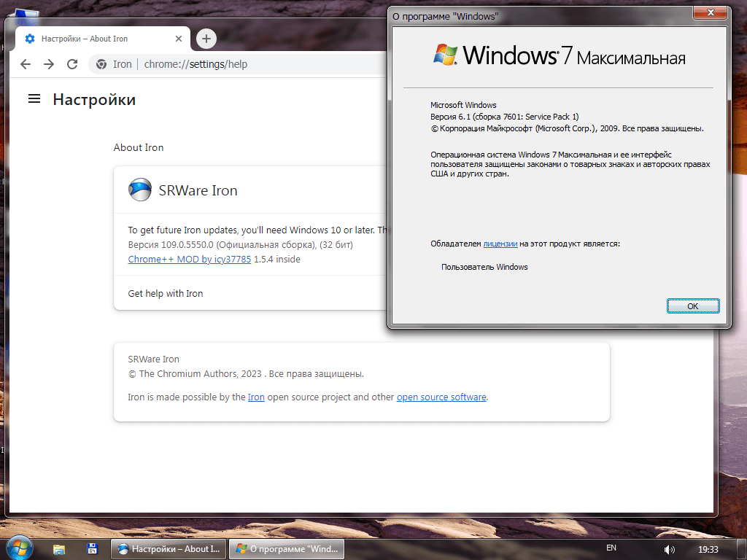Click the browser forward arrow
This screenshot has width=747, height=560.
click(49, 64)
